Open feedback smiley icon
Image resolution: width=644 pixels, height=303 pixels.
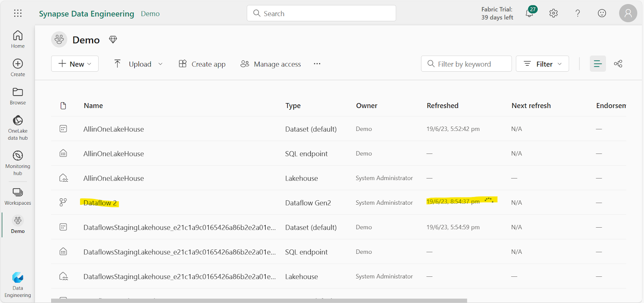tap(602, 13)
